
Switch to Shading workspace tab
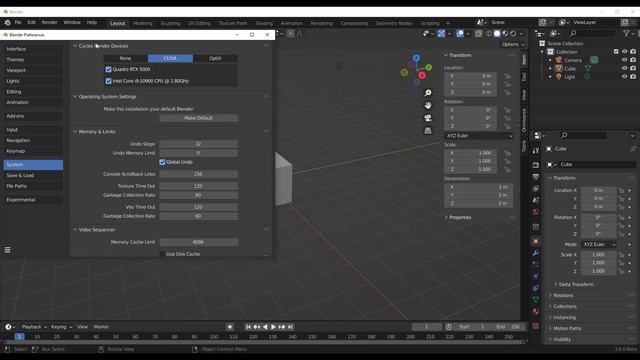264,23
